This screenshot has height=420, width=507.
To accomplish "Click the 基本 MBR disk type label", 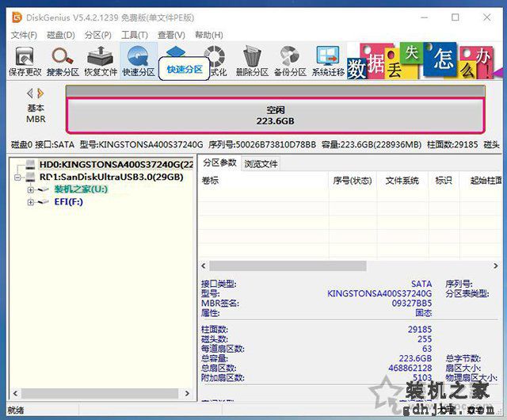I will click(x=36, y=113).
